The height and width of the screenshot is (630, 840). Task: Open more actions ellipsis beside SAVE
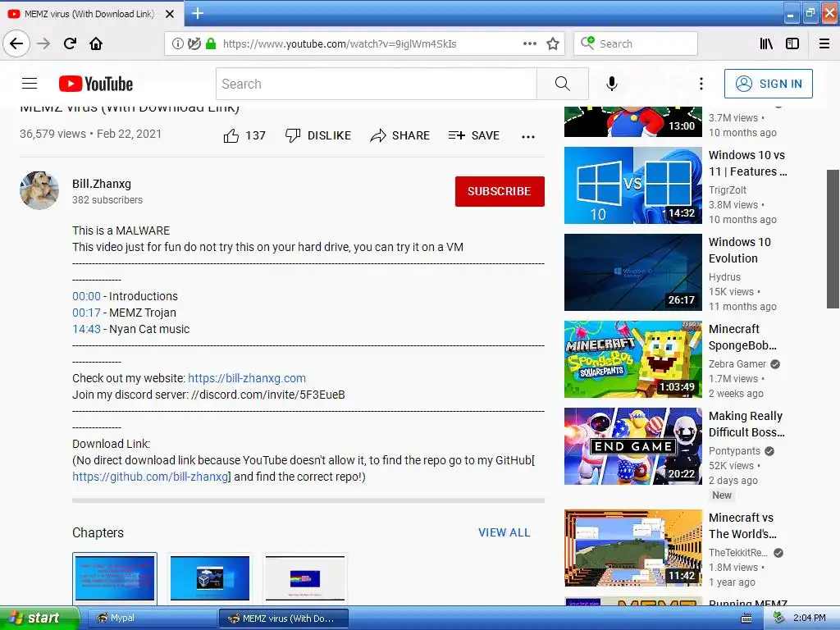click(x=528, y=137)
